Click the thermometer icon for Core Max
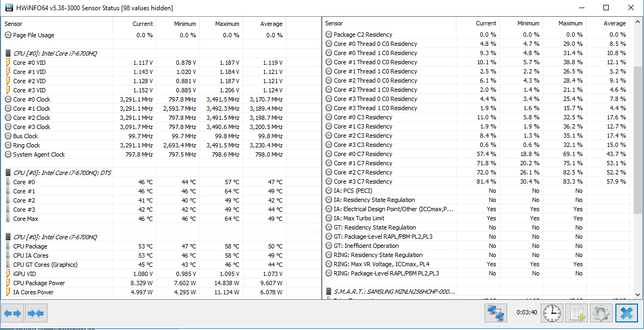This screenshot has width=644, height=330. coord(8,219)
